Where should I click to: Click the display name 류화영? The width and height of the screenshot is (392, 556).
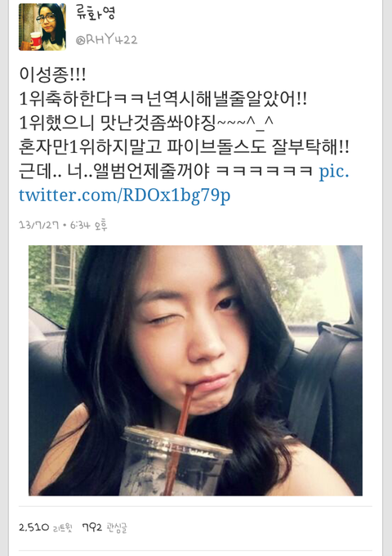click(x=96, y=13)
